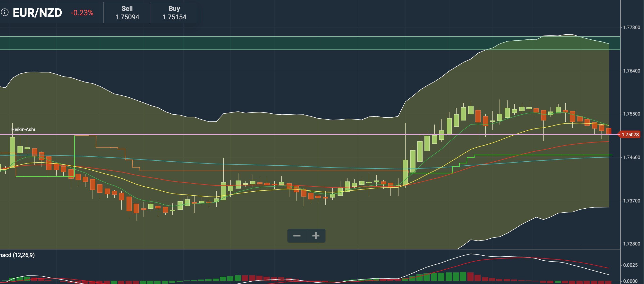Click the 1.76400 price axis label
The width and height of the screenshot is (644, 284).
tap(631, 71)
